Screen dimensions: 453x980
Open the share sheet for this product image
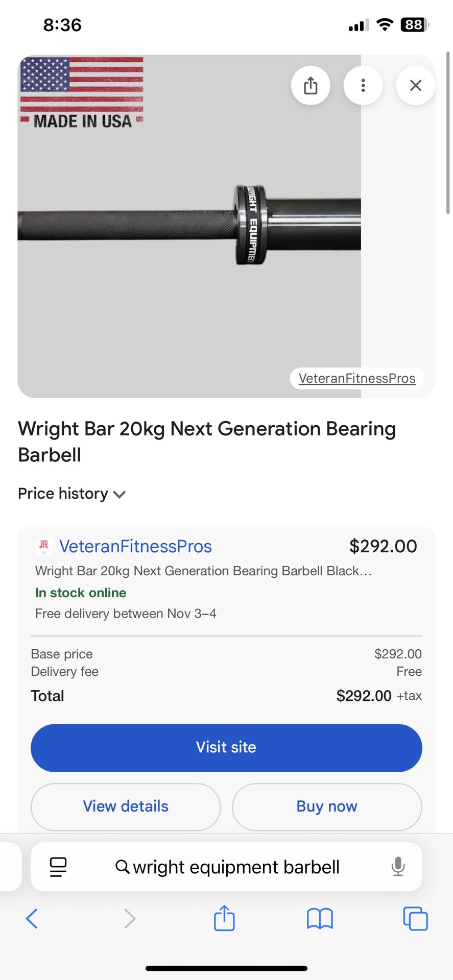311,85
